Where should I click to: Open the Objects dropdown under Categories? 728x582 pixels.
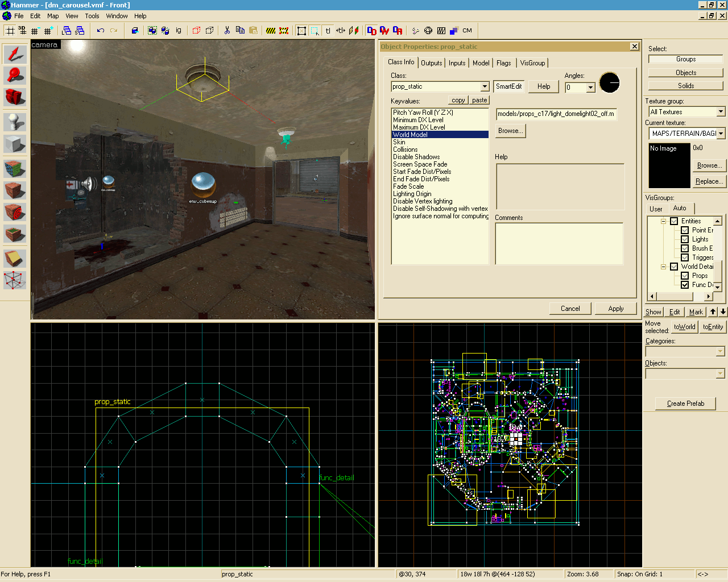pos(720,374)
